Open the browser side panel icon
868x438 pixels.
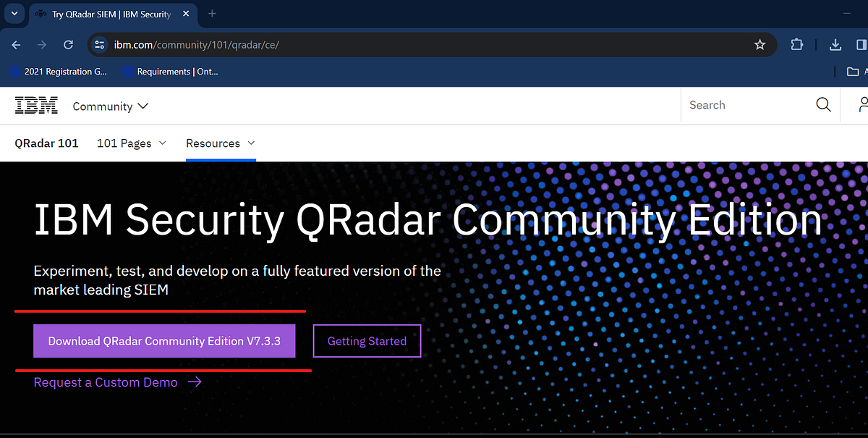860,44
